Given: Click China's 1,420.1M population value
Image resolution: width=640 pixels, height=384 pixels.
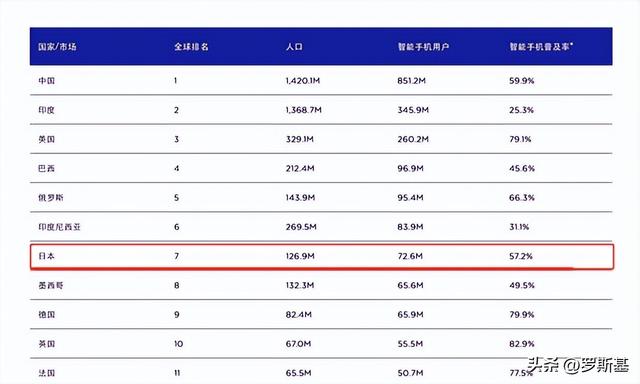Looking at the screenshot, I should (x=303, y=81).
